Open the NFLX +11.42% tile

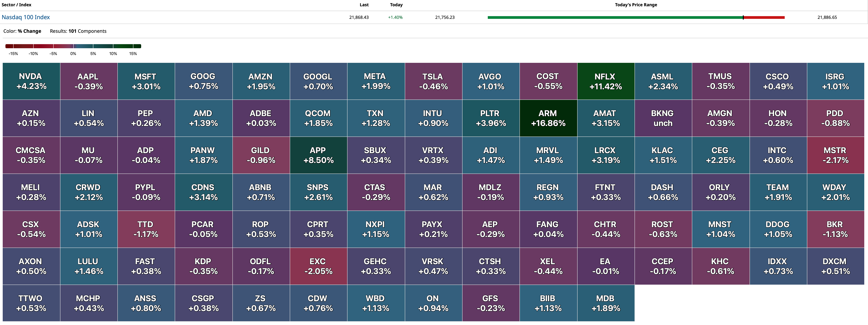(606, 81)
